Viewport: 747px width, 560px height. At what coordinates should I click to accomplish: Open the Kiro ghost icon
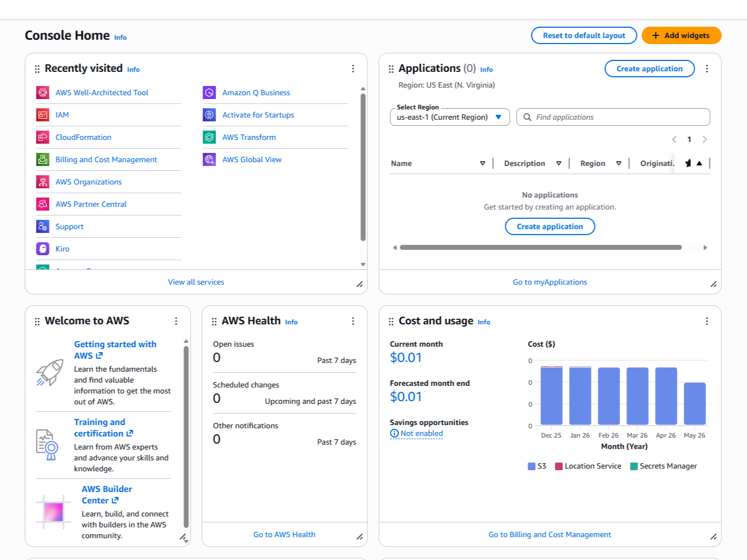coord(42,249)
